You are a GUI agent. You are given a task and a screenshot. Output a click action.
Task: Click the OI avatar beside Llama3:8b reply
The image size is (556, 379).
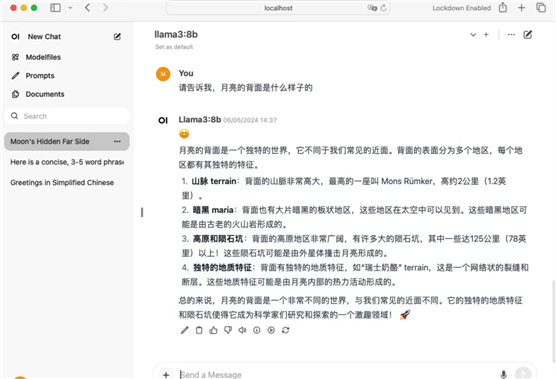point(163,121)
